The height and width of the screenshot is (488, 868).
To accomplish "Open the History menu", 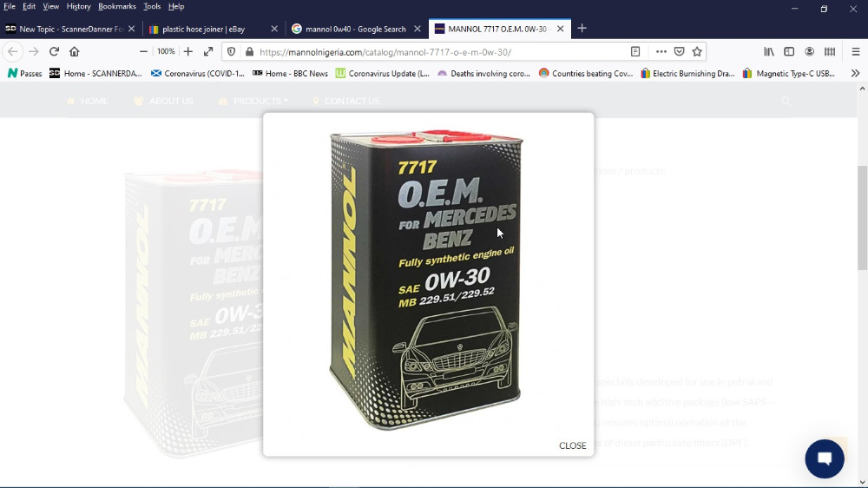I will (x=79, y=7).
